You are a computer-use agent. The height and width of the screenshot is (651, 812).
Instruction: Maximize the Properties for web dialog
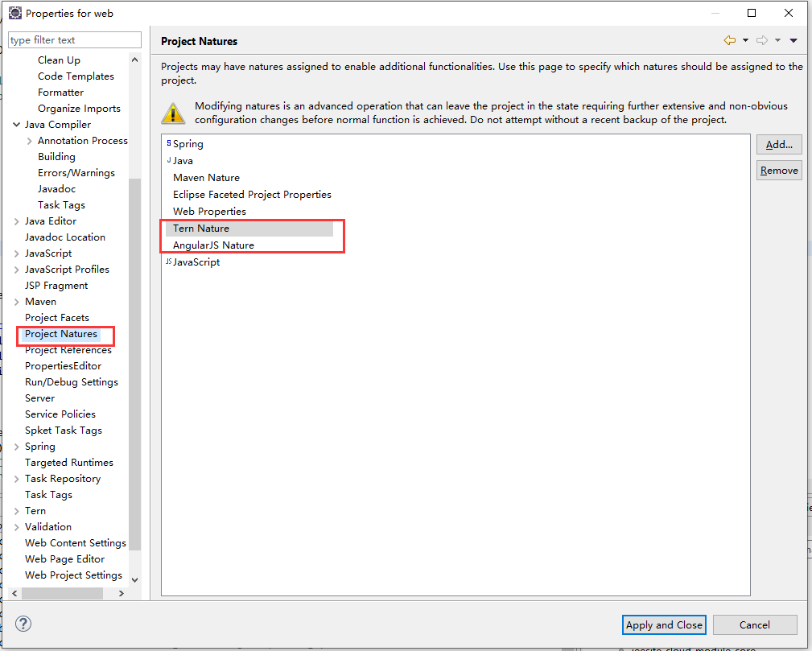(752, 13)
